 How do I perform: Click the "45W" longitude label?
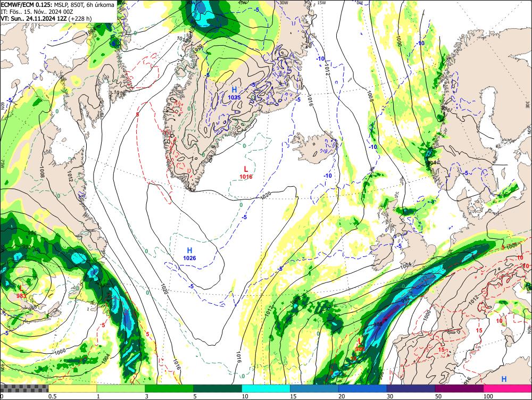point(242,2)
